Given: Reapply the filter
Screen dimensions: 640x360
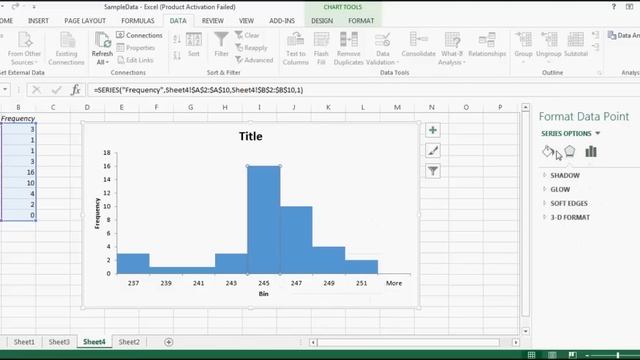Looking at the screenshot, I should (251, 48).
